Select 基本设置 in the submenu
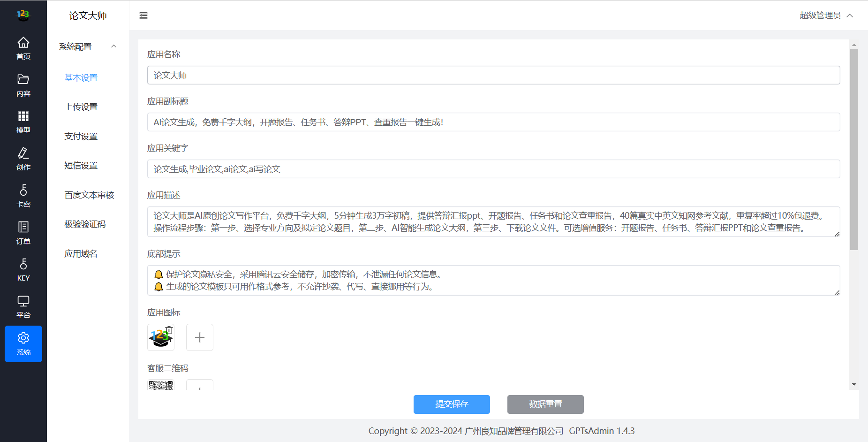 click(x=81, y=78)
